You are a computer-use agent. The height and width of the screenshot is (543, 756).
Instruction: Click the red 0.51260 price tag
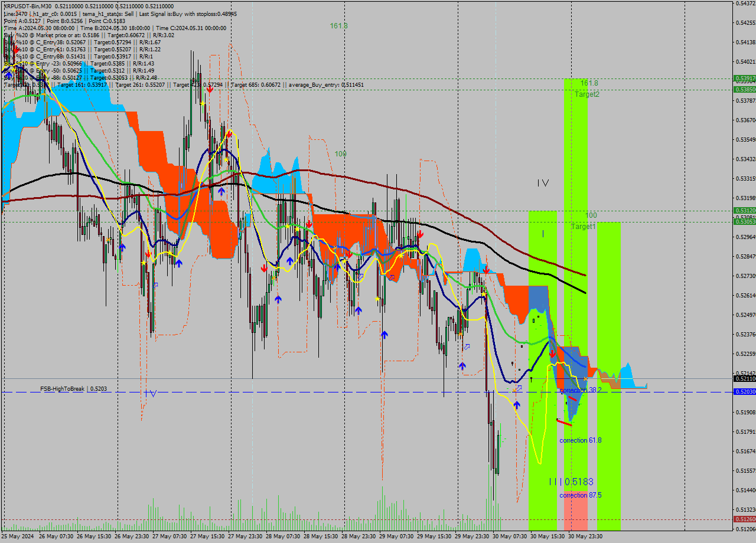[x=744, y=519]
